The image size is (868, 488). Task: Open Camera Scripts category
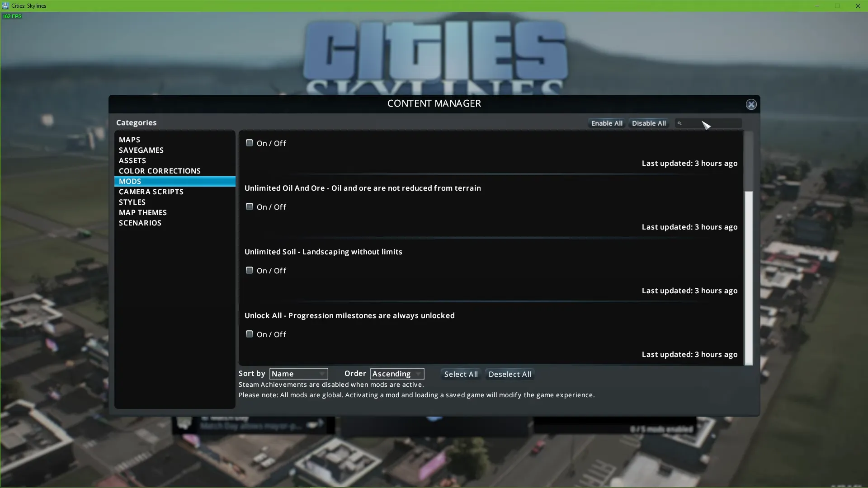tap(175, 192)
